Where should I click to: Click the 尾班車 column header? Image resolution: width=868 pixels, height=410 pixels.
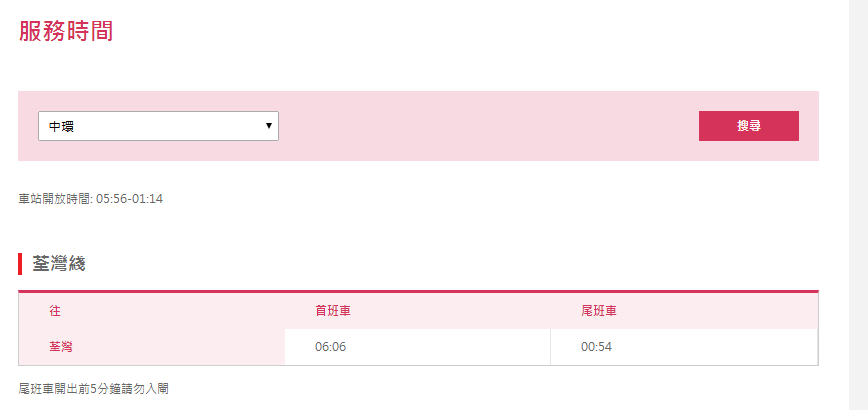point(598,311)
